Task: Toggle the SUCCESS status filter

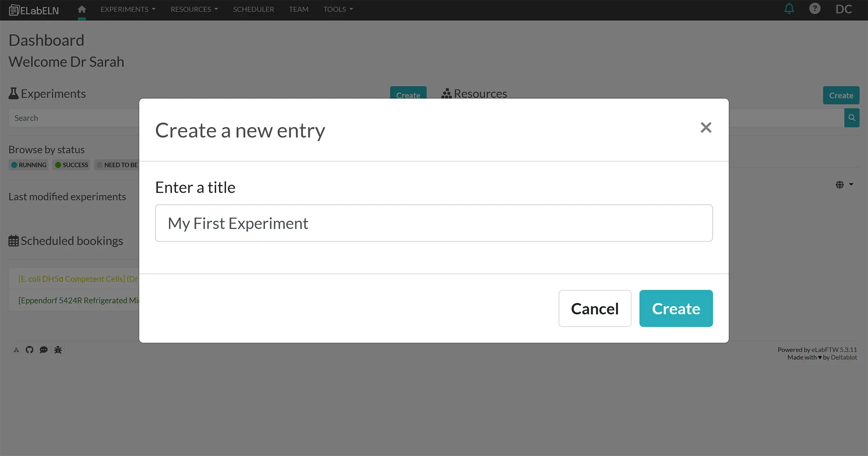Action: (71, 165)
